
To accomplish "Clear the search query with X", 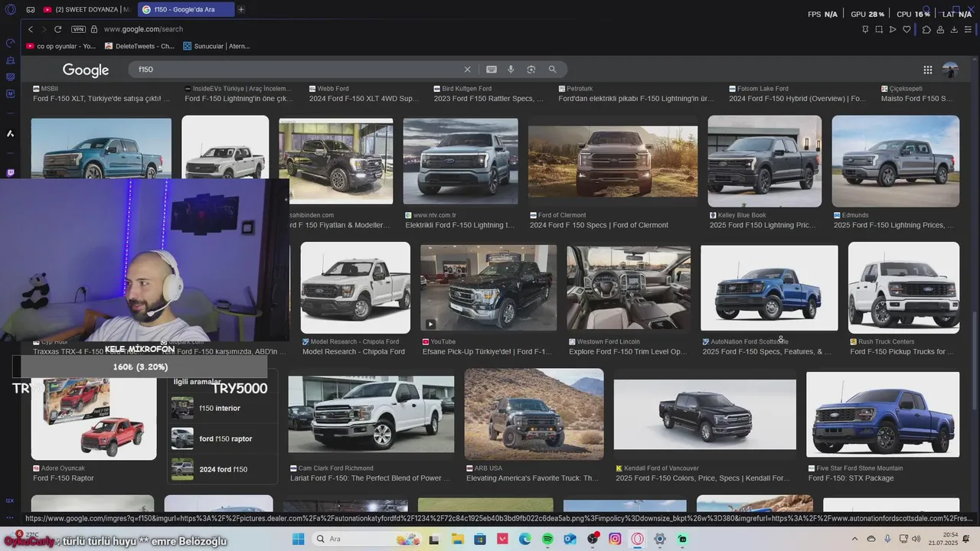I will (x=467, y=70).
